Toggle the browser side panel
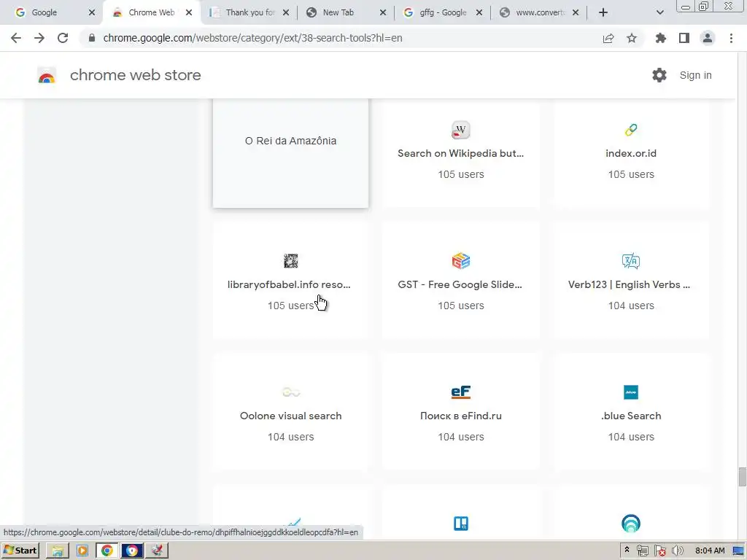The height and width of the screenshot is (560, 747). coord(684,38)
